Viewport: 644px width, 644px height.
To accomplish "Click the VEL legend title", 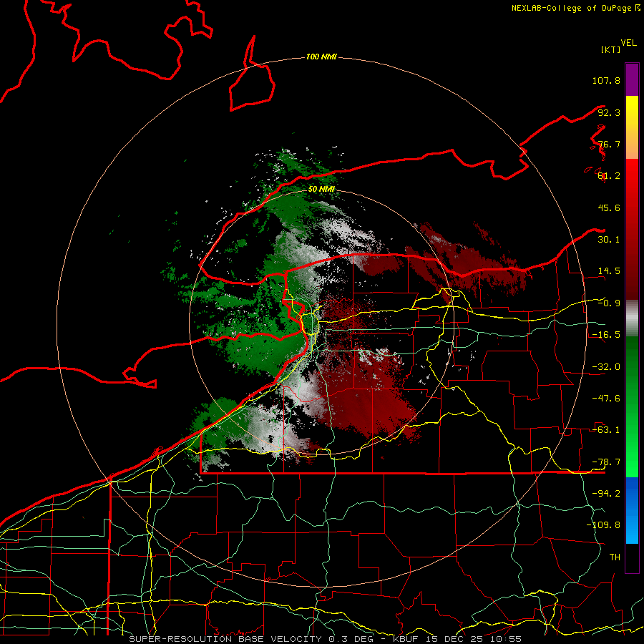I will click(x=628, y=43).
